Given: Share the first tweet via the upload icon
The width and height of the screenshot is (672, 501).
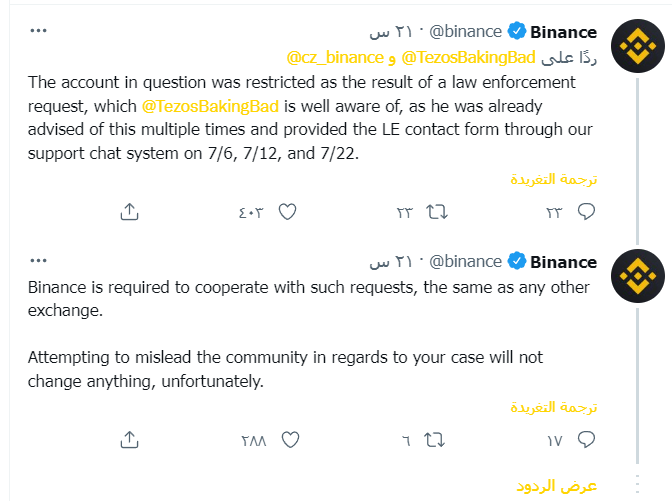Looking at the screenshot, I should click(129, 211).
